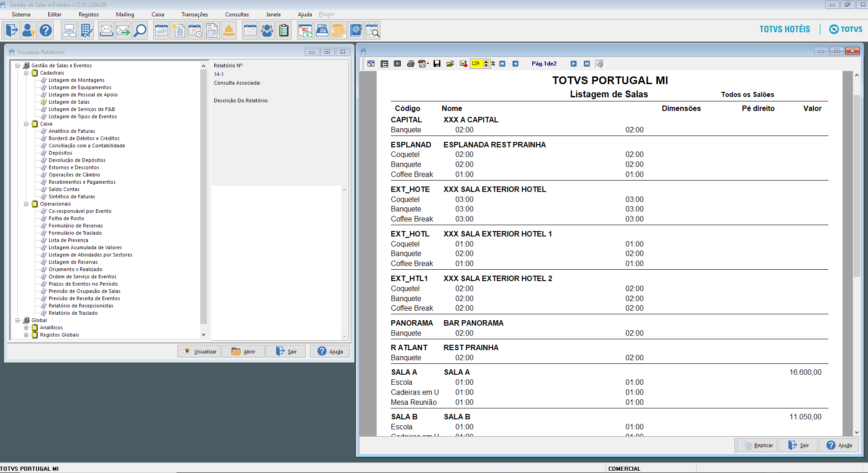
Task: Click the magnifying glass search toolbar icon
Action: (140, 30)
